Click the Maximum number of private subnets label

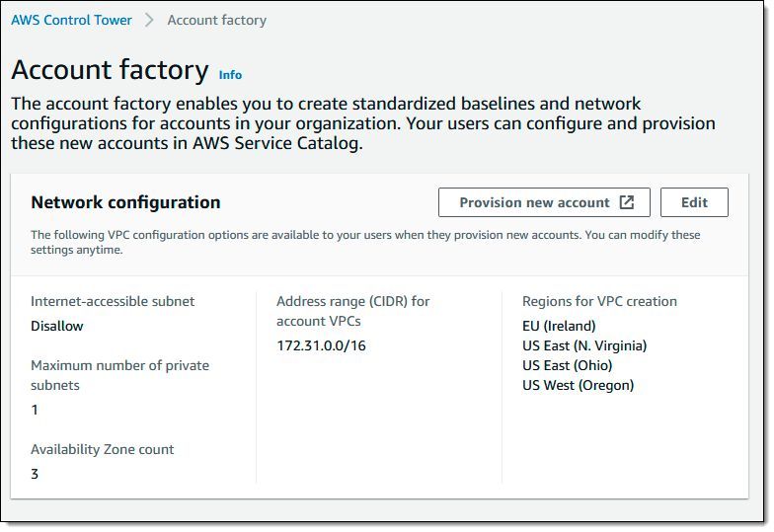pos(119,375)
